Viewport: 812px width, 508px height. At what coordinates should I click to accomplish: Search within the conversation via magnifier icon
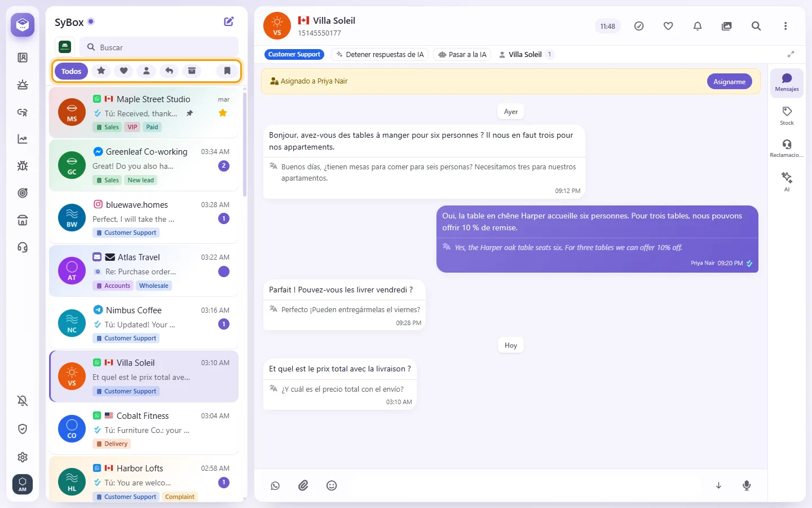point(756,26)
